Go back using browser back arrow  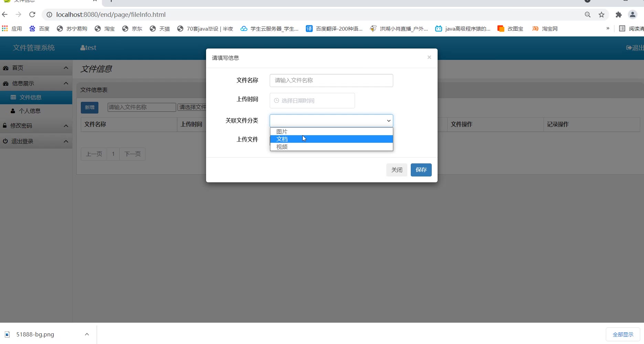pyautogui.click(x=5, y=14)
